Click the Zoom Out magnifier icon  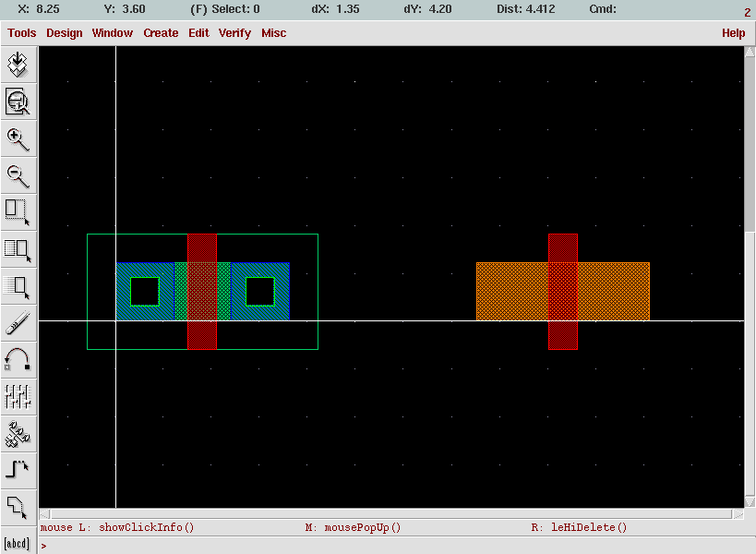point(18,176)
